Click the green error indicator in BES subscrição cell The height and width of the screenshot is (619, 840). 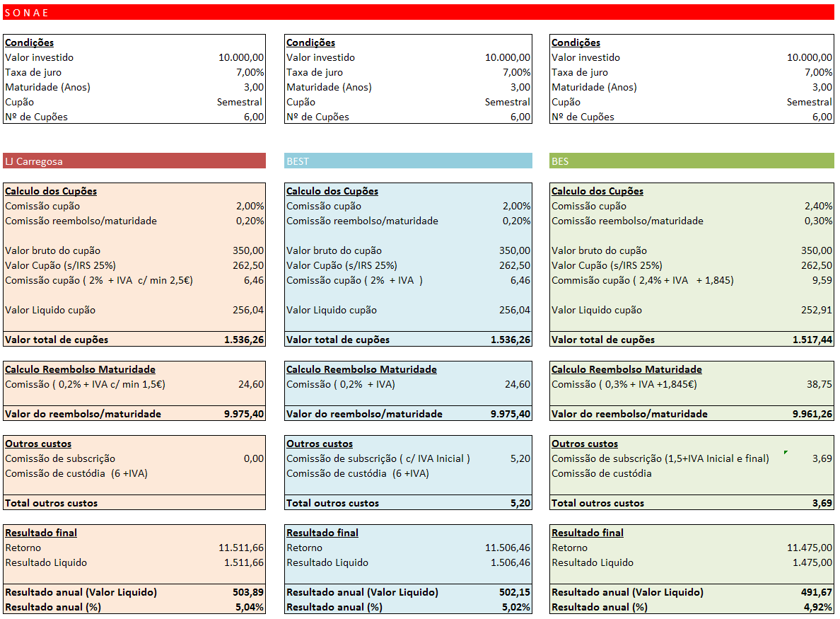pyautogui.click(x=786, y=453)
